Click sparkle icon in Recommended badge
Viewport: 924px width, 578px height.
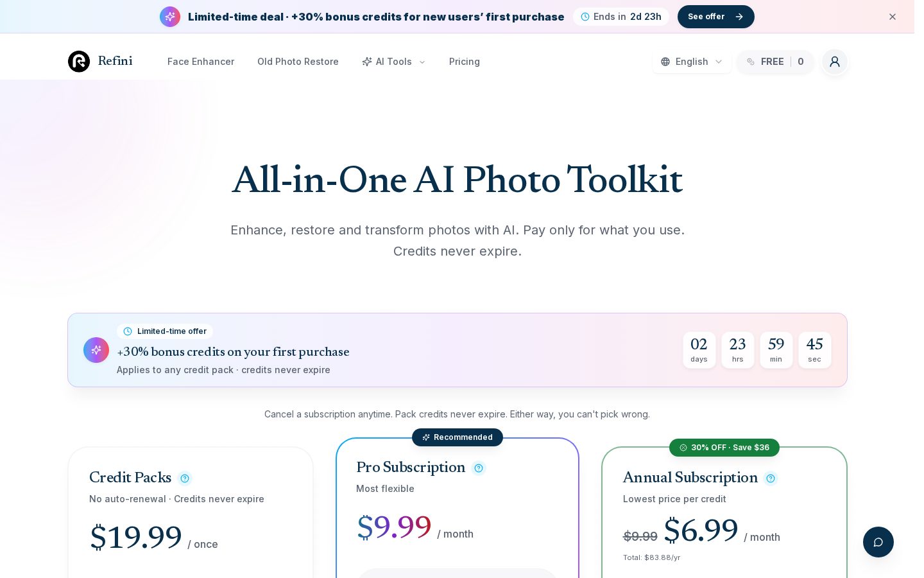pyautogui.click(x=426, y=437)
